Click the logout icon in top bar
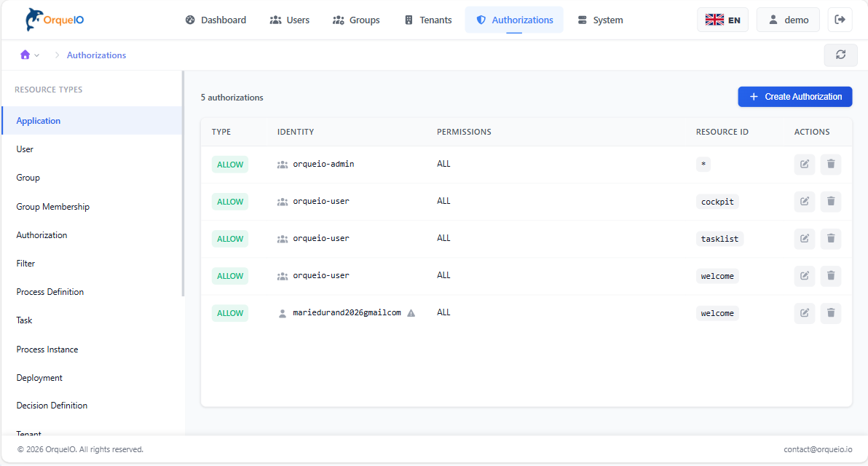Viewport: 868px width, 466px height. click(840, 20)
